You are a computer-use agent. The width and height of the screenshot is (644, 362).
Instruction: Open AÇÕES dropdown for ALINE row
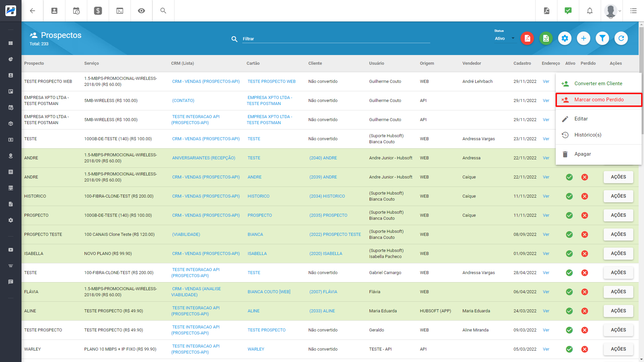click(618, 311)
